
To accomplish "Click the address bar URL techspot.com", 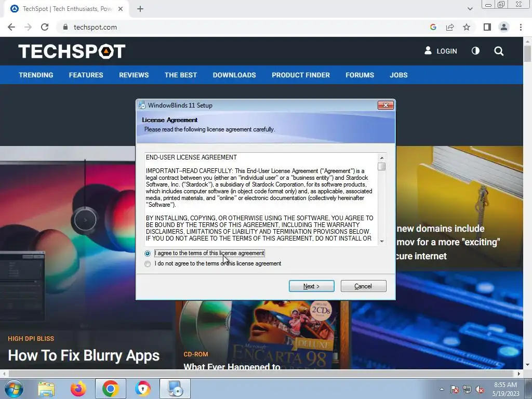I will [96, 27].
